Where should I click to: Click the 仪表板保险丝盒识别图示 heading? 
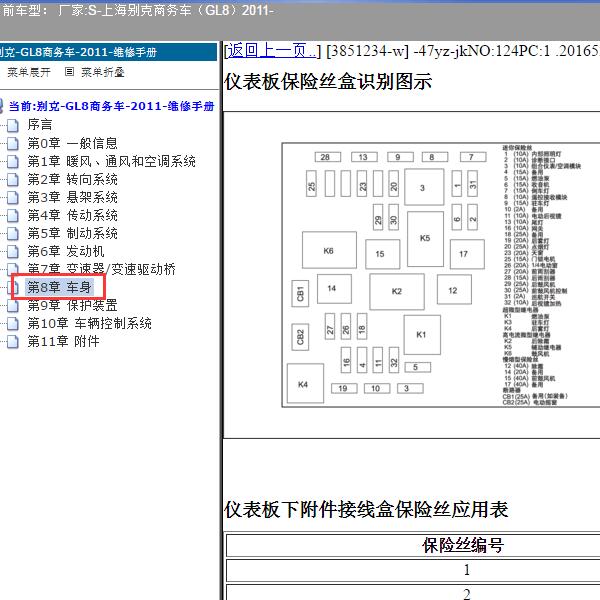coord(328,81)
